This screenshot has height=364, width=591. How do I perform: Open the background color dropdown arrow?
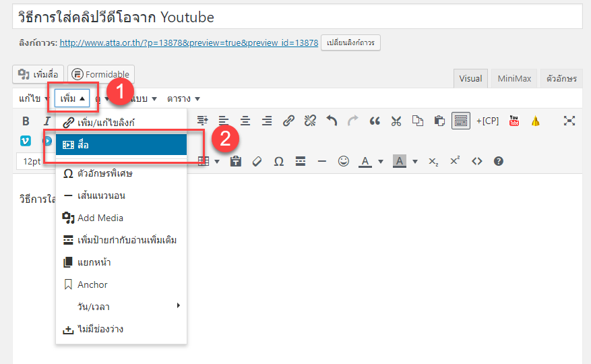click(x=415, y=162)
